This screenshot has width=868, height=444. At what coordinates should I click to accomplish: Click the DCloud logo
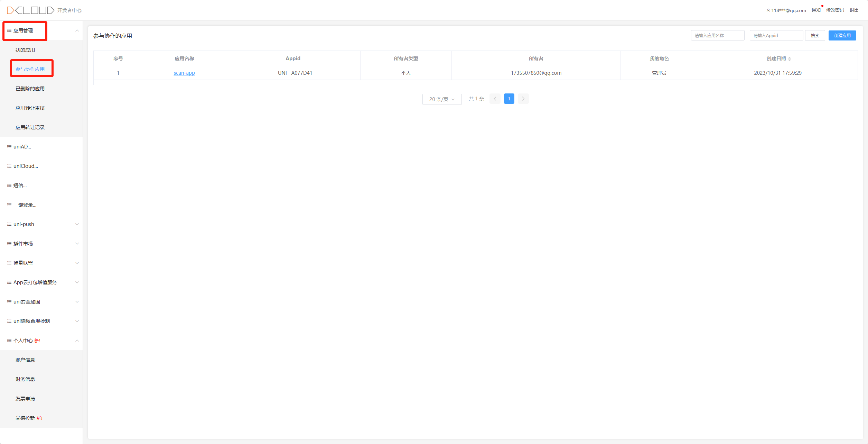[x=30, y=10]
